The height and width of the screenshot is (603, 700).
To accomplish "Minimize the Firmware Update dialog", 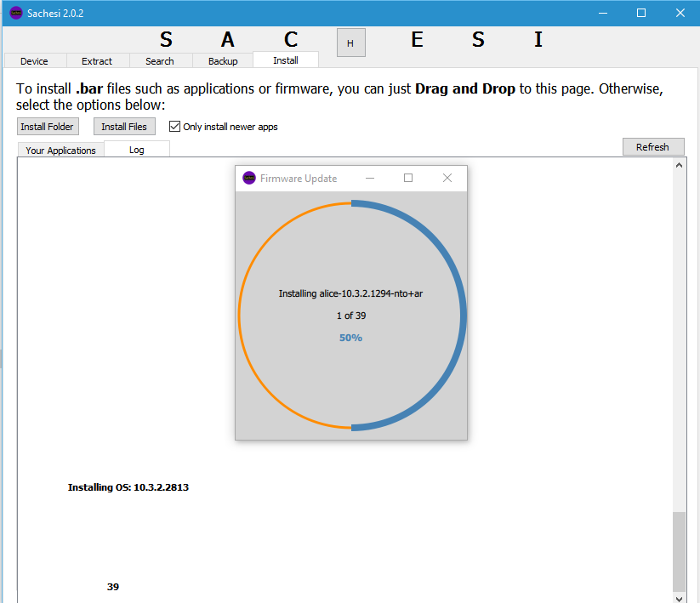I will pyautogui.click(x=370, y=178).
